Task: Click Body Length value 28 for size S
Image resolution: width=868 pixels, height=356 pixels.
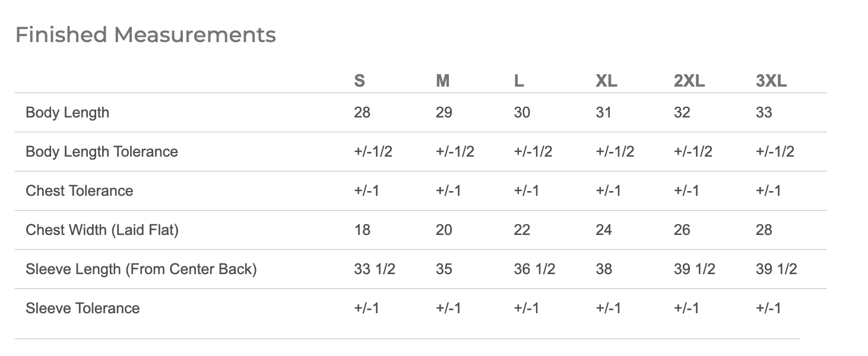Action: [x=362, y=113]
